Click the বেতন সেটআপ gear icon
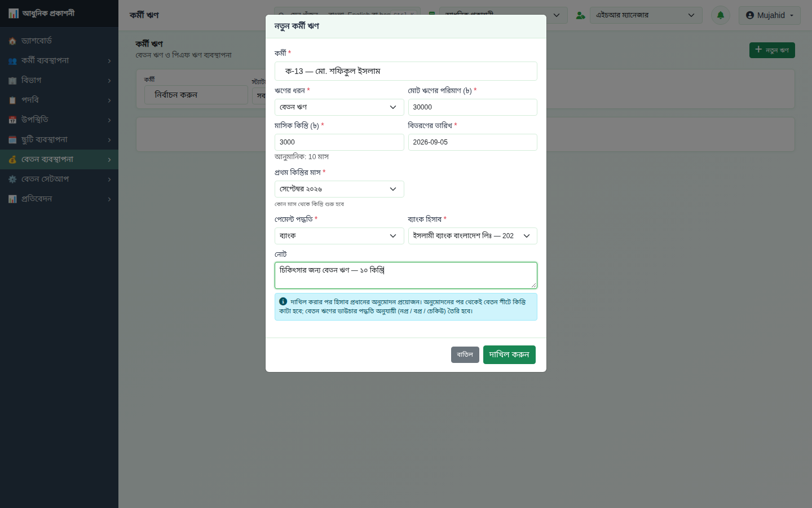Image resolution: width=812 pixels, height=508 pixels. coord(12,179)
